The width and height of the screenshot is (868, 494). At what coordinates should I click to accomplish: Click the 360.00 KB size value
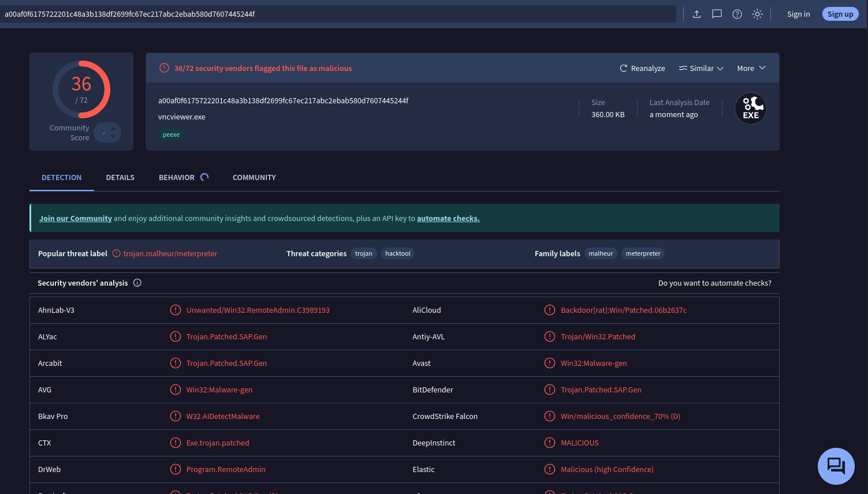pyautogui.click(x=608, y=114)
